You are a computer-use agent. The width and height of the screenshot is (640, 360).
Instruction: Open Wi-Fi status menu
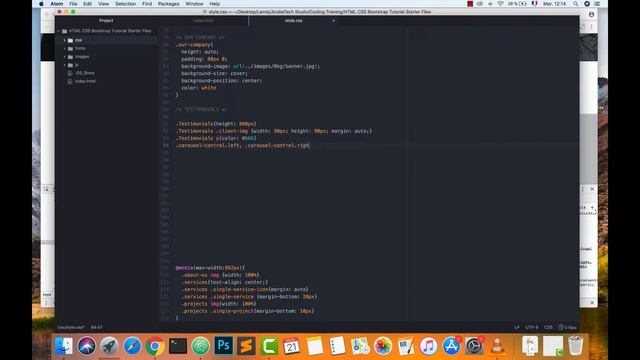click(500, 4)
